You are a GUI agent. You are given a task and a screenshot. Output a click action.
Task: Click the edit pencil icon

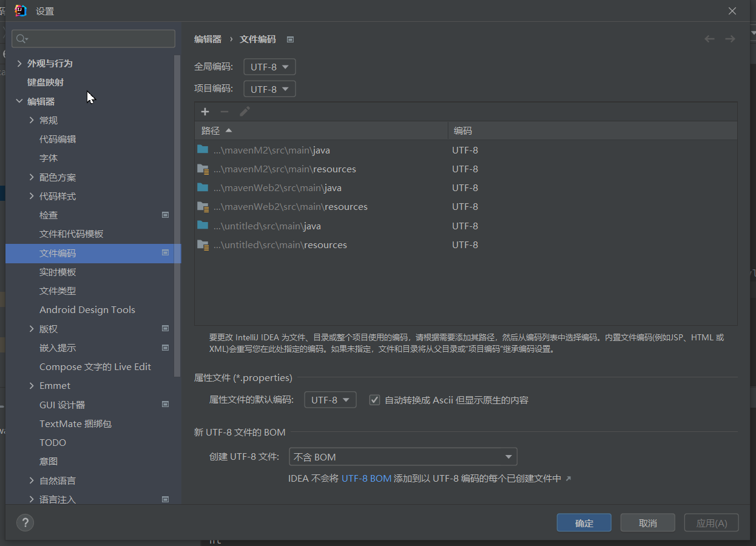tap(245, 112)
